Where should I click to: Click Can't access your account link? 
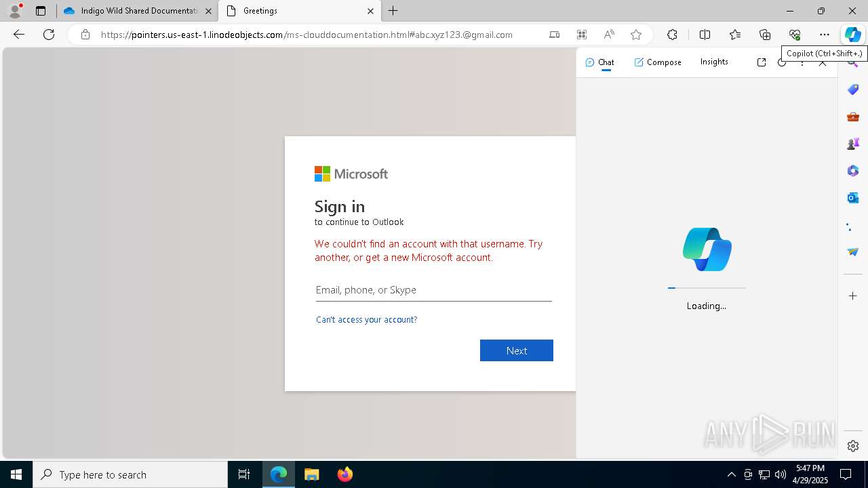366,319
